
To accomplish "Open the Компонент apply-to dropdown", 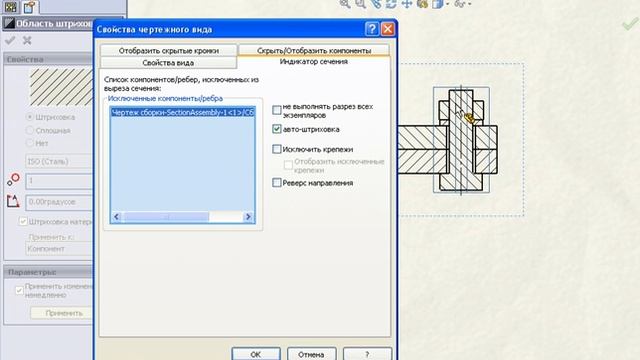I will [x=59, y=249].
